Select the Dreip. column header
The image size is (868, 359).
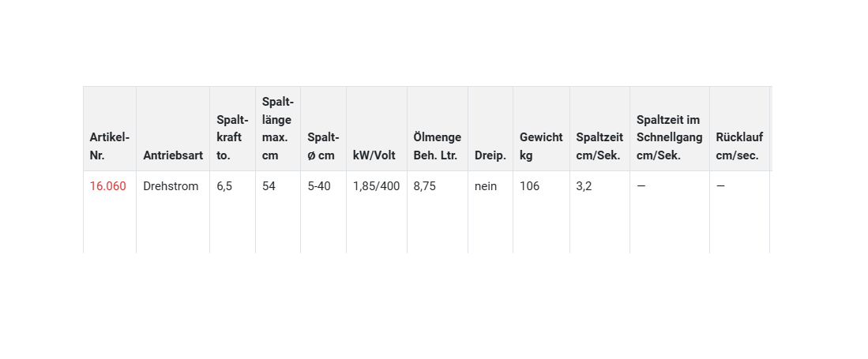(x=490, y=155)
